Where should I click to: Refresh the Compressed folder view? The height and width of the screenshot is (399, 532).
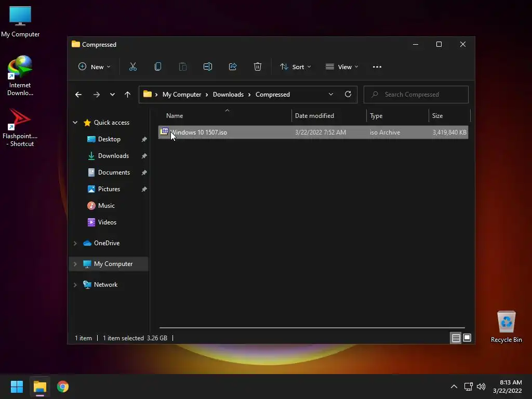click(348, 95)
